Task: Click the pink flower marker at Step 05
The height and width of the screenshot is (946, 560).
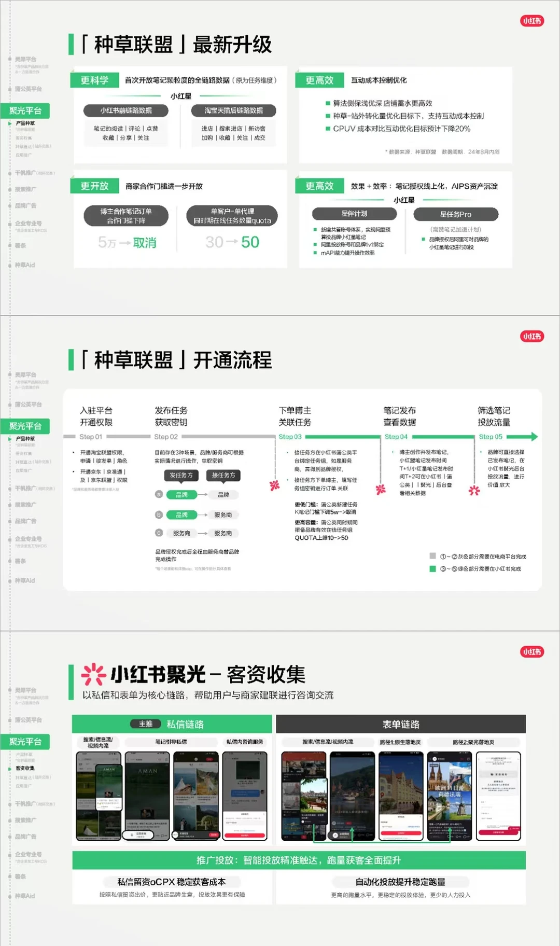Action: pos(474,490)
